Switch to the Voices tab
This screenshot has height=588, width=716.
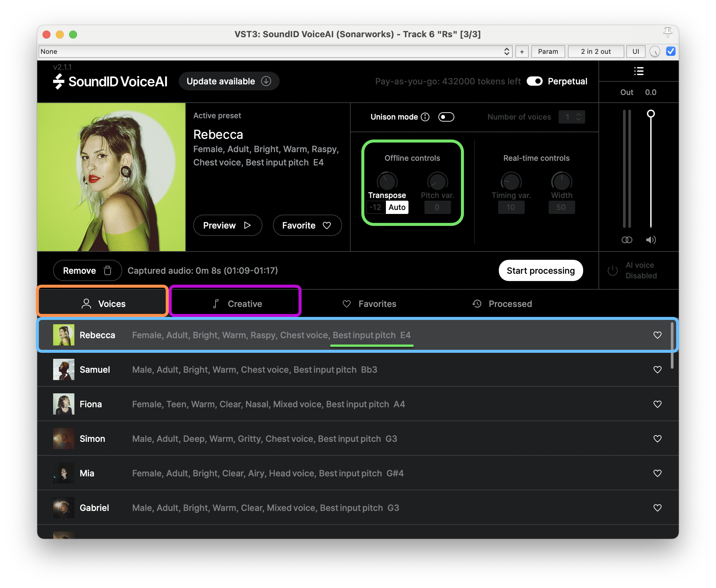click(x=103, y=304)
